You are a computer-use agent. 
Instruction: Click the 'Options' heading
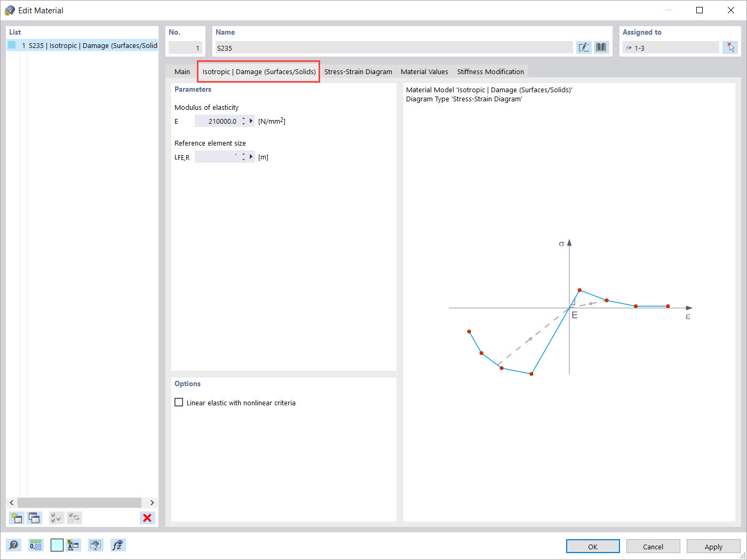click(187, 383)
